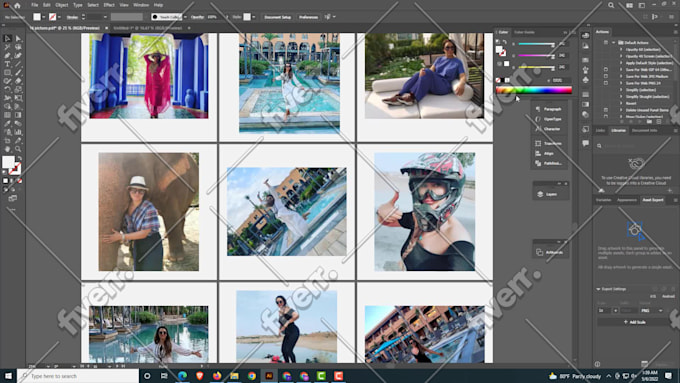Expand the Opacity 60 (selection) action
680x383 pixels.
(x=621, y=49)
